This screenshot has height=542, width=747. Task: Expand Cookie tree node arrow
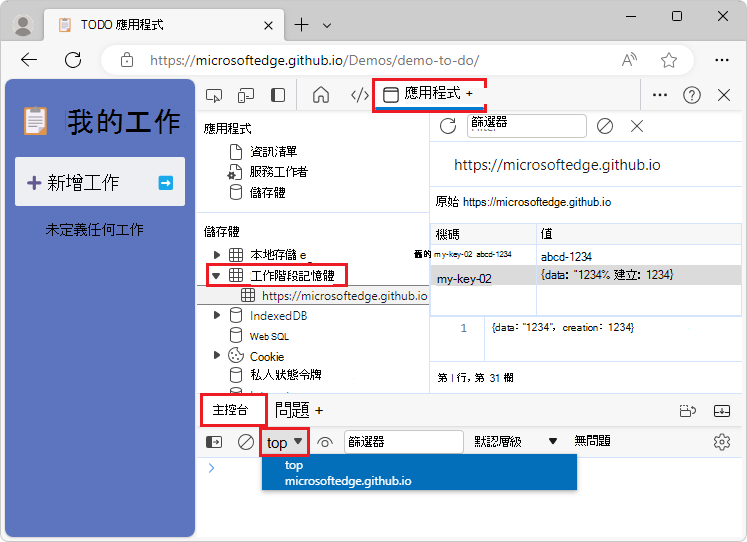[x=217, y=355]
